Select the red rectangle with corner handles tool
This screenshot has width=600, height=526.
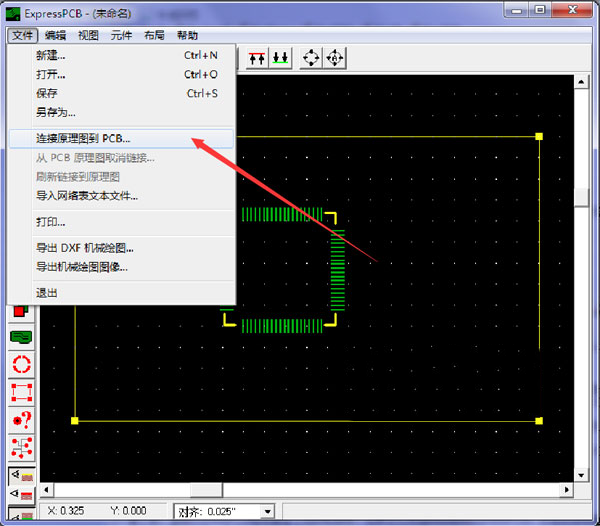pos(21,392)
